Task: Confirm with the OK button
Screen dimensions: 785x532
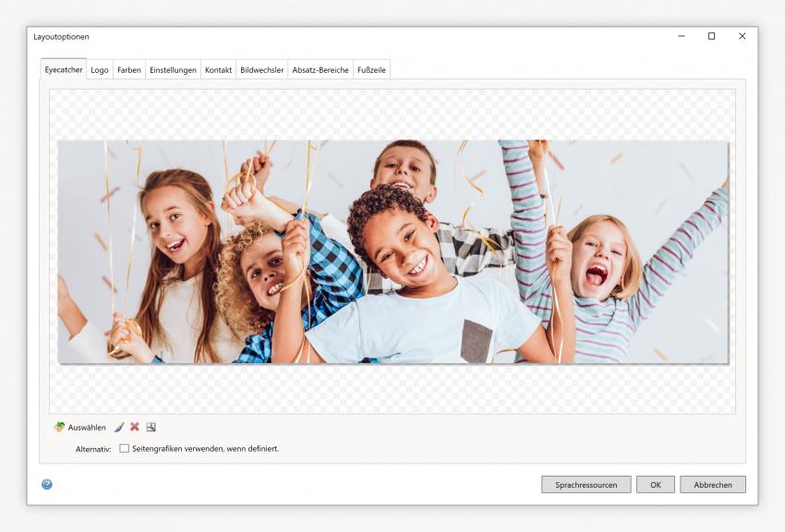Action: pos(655,485)
